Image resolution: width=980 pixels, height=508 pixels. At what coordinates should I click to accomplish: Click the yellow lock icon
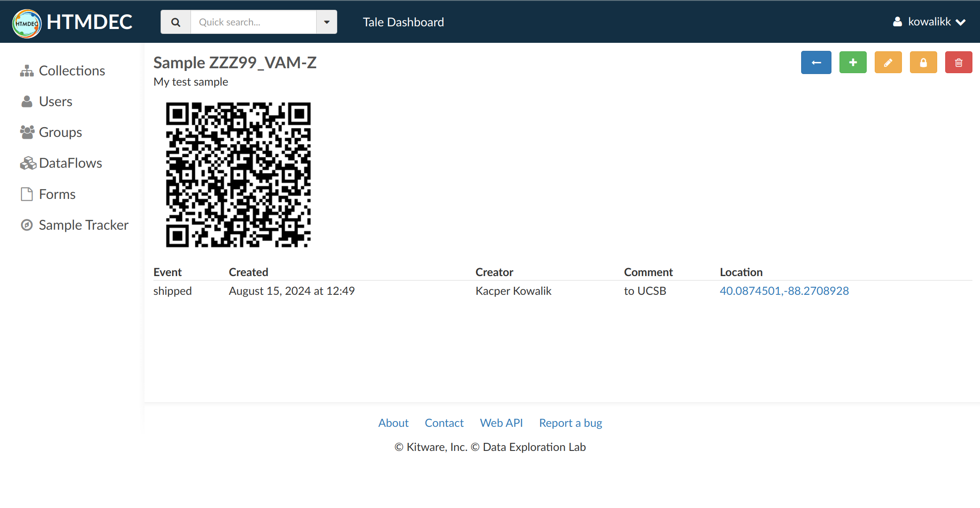(923, 62)
